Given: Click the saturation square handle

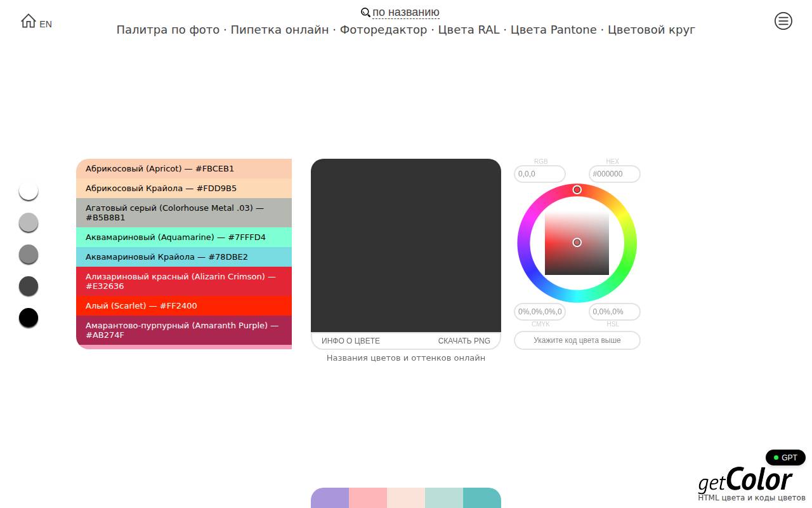Looking at the screenshot, I should click(x=577, y=243).
